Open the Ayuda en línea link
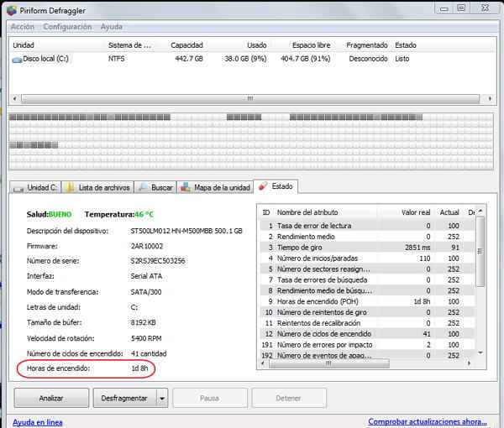 pyautogui.click(x=38, y=422)
